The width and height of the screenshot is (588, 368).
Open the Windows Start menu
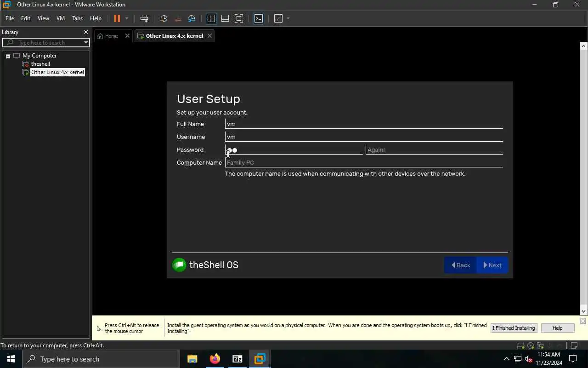click(x=11, y=359)
